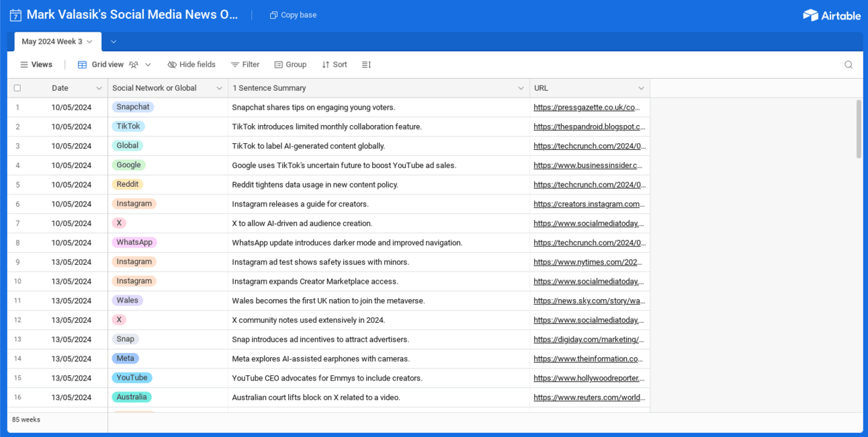This screenshot has height=437, width=868.
Task: Click the Grid view icon
Action: [x=82, y=65]
